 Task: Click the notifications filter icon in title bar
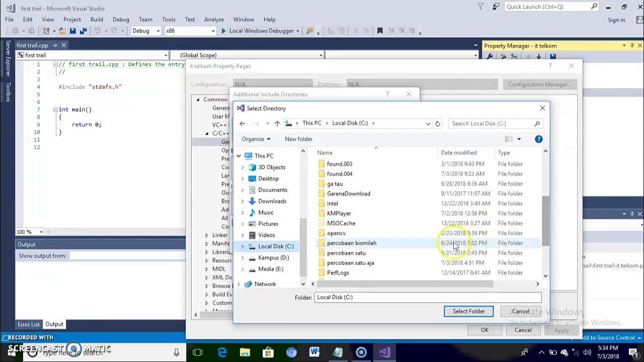[x=481, y=7]
